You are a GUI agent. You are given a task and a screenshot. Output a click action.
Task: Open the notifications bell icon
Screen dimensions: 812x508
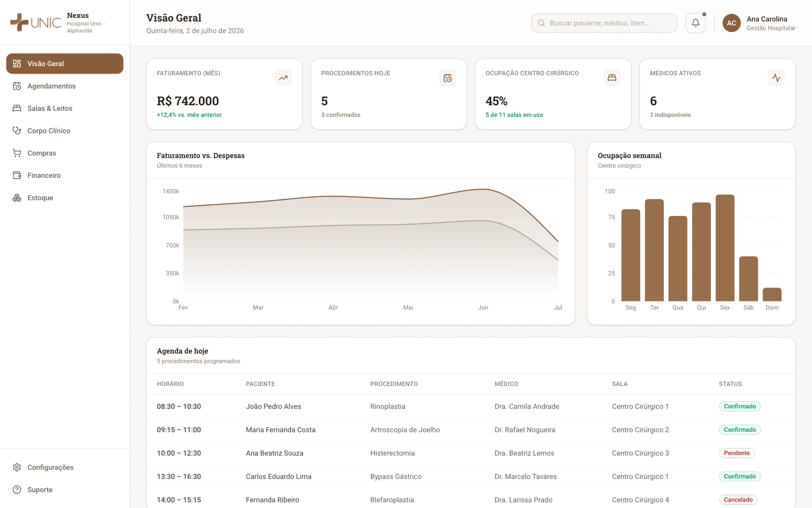tap(695, 23)
